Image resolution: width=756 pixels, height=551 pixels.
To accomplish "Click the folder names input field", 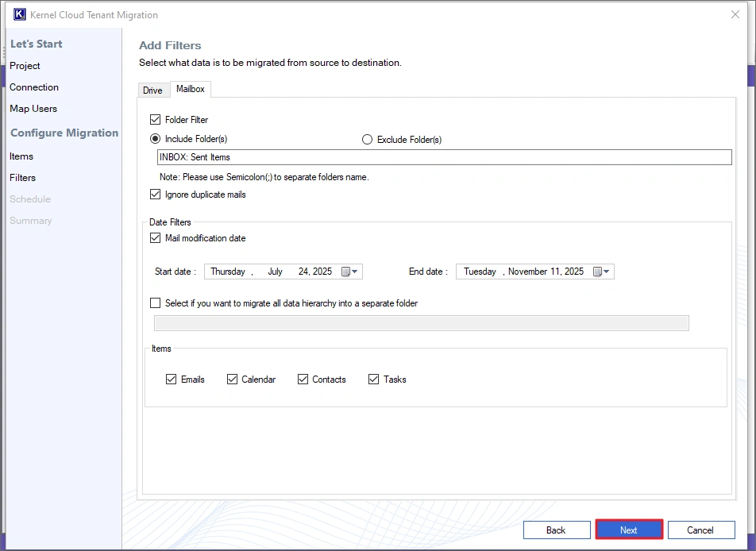I will pyautogui.click(x=445, y=157).
